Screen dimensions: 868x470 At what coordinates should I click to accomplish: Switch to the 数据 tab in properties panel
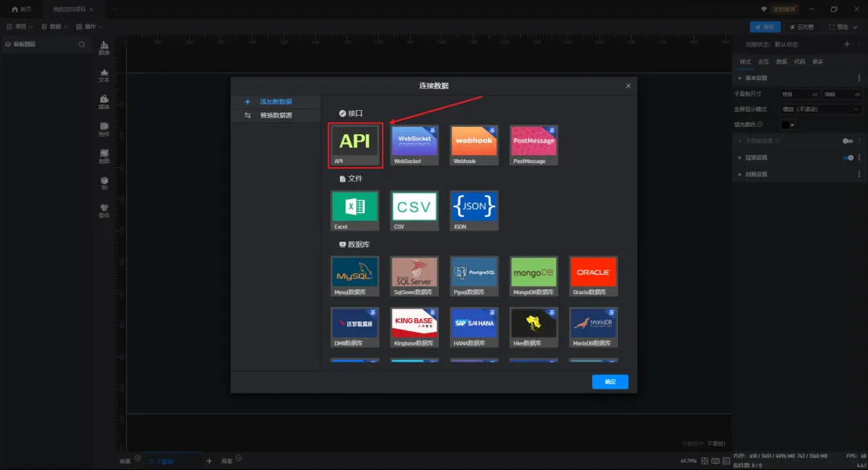tap(782, 61)
